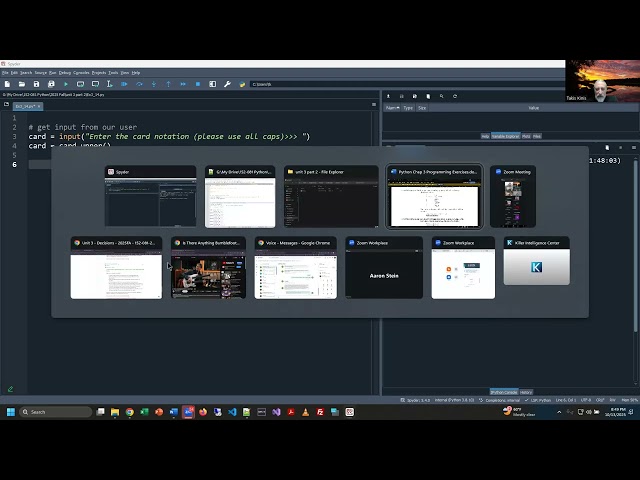Select G:\My Drive Notepad window thumbnail
The image size is (640, 480).
pyautogui.click(x=240, y=197)
